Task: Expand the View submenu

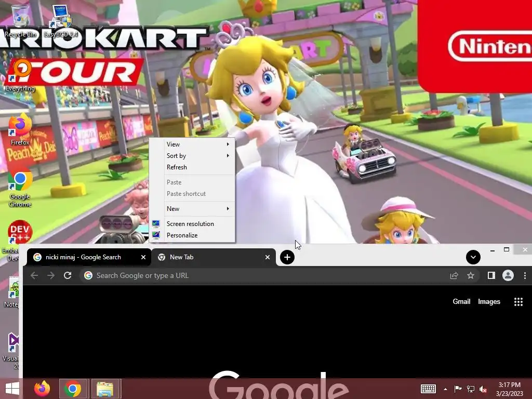Action: coord(192,144)
